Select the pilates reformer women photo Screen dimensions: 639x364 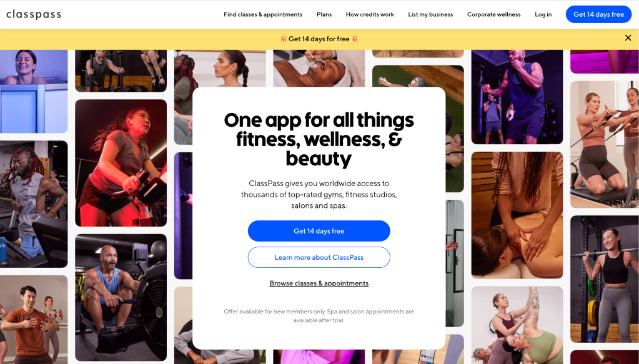click(x=605, y=145)
